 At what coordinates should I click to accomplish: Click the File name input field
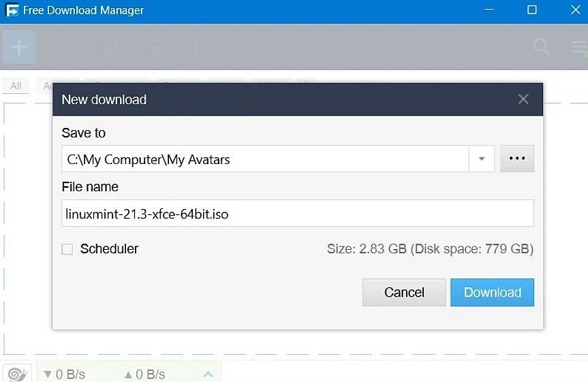[x=297, y=214]
